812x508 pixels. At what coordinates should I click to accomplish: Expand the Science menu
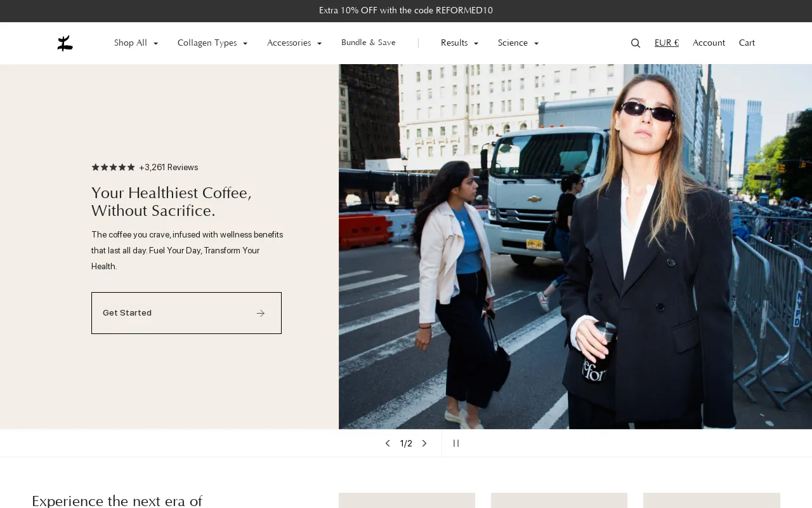pos(518,43)
